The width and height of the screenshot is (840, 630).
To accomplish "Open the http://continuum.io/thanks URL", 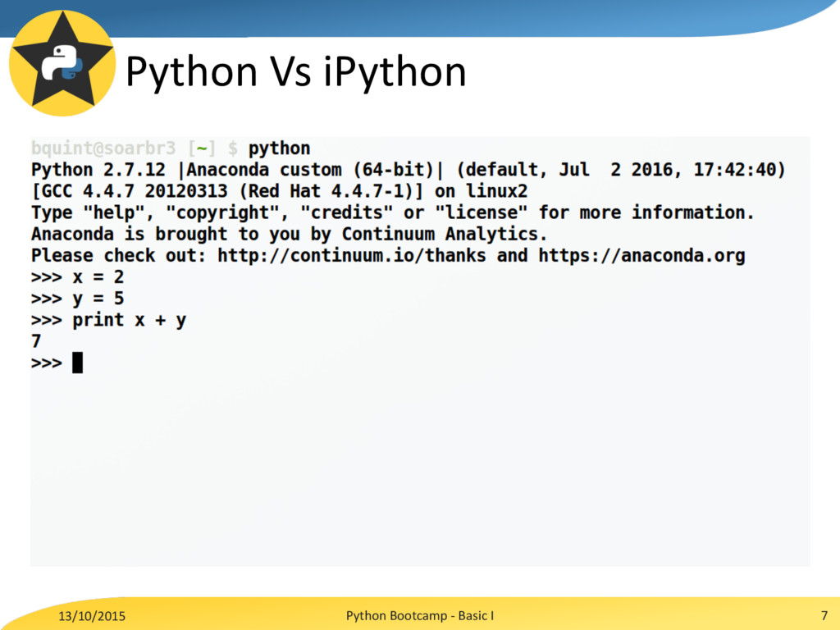I will click(351, 256).
